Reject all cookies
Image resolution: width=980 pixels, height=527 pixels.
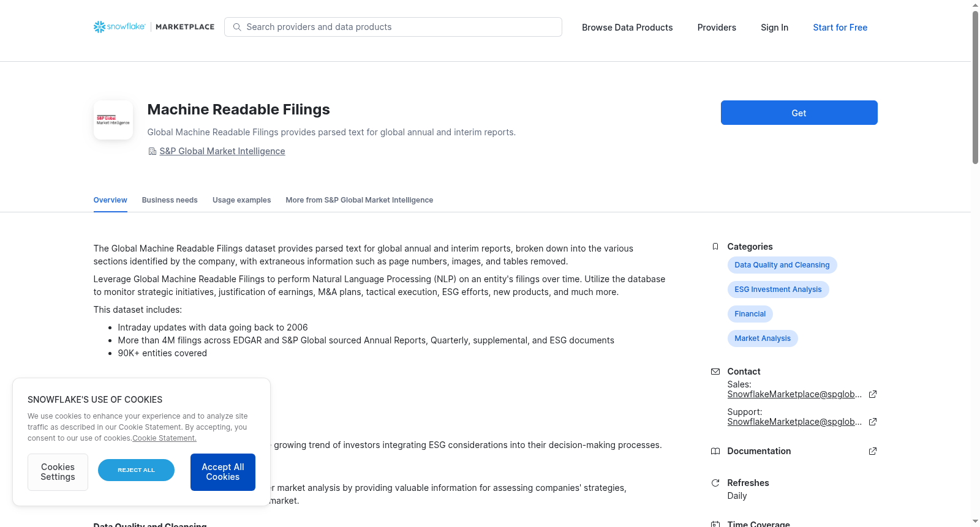(x=136, y=470)
